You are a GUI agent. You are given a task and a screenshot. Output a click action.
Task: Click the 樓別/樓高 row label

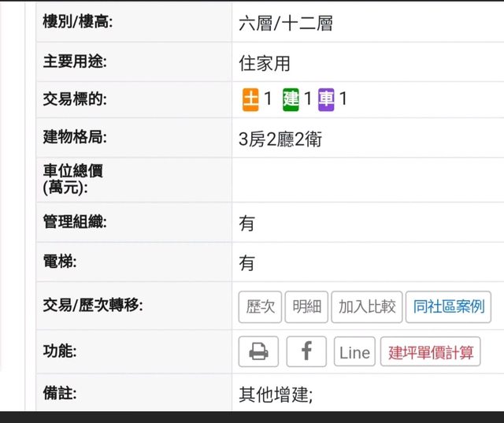78,22
